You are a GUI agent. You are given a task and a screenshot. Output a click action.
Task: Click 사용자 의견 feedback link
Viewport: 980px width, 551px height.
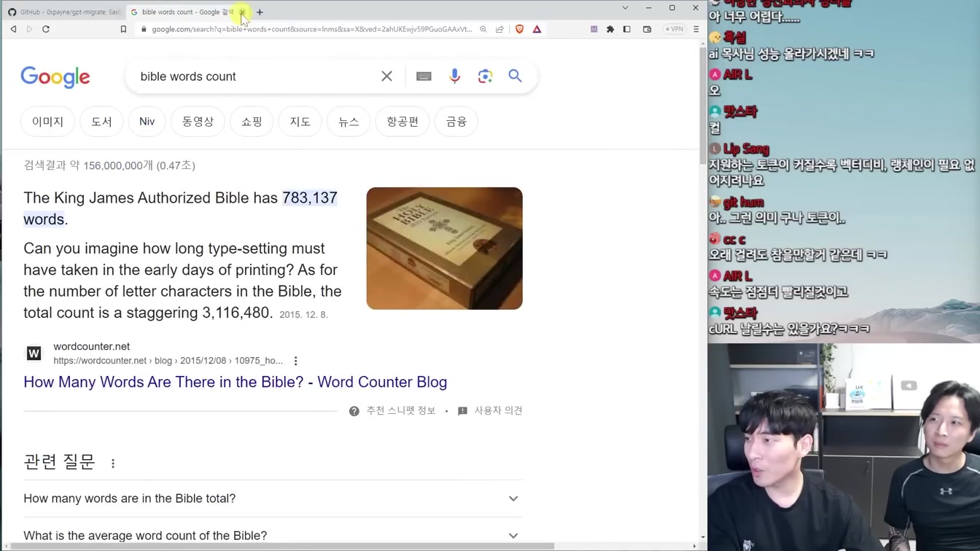(491, 411)
